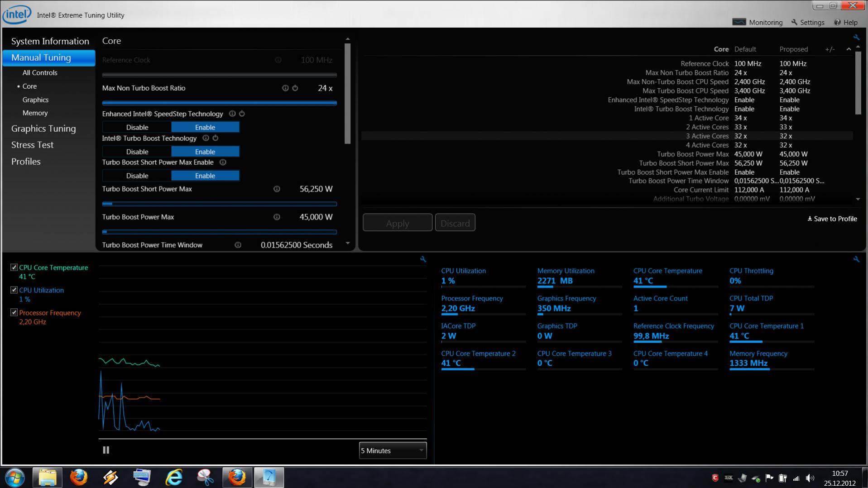Show info for Turbo Boost Power Time Window
This screenshot has height=488, width=868.
(238, 245)
